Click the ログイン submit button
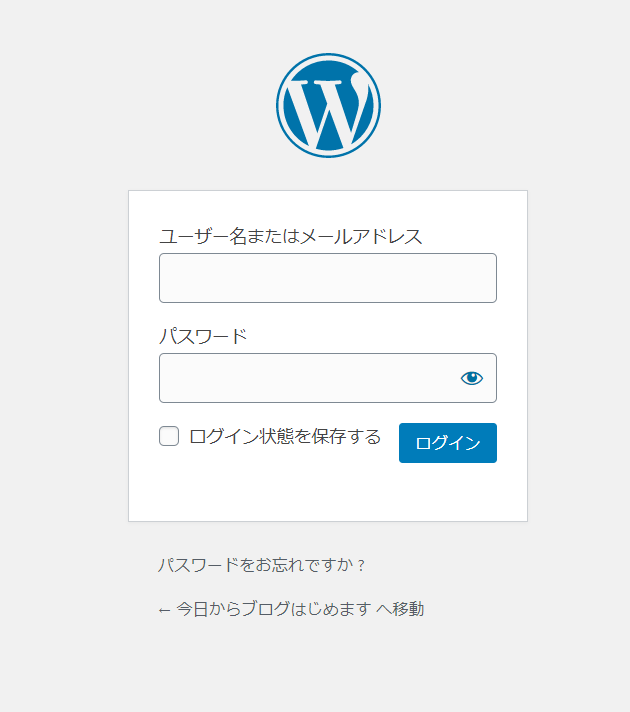The width and height of the screenshot is (630, 712). 448,443
